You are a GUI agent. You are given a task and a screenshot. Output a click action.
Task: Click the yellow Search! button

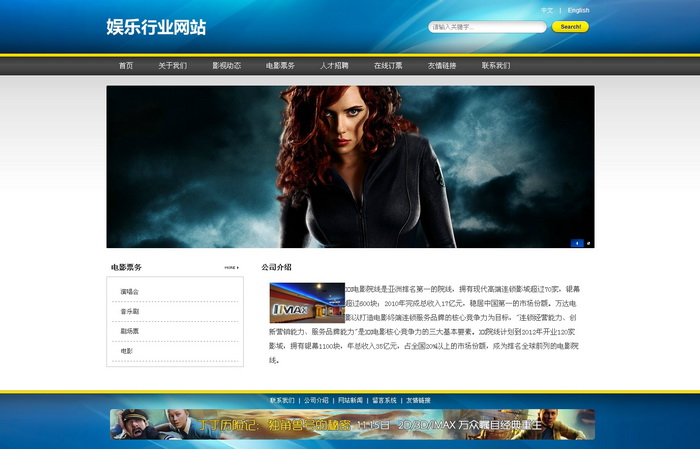coord(570,27)
